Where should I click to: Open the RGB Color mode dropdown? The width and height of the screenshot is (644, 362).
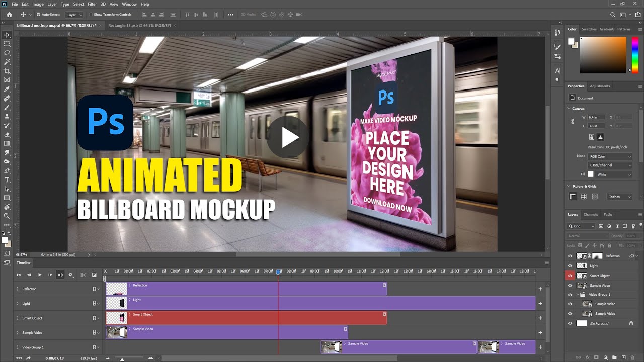pos(610,156)
